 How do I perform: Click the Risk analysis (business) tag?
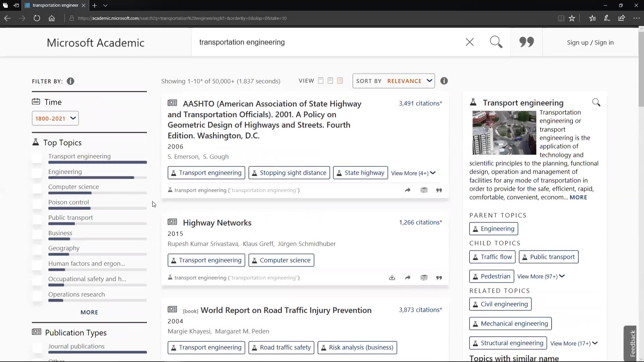pos(357,347)
